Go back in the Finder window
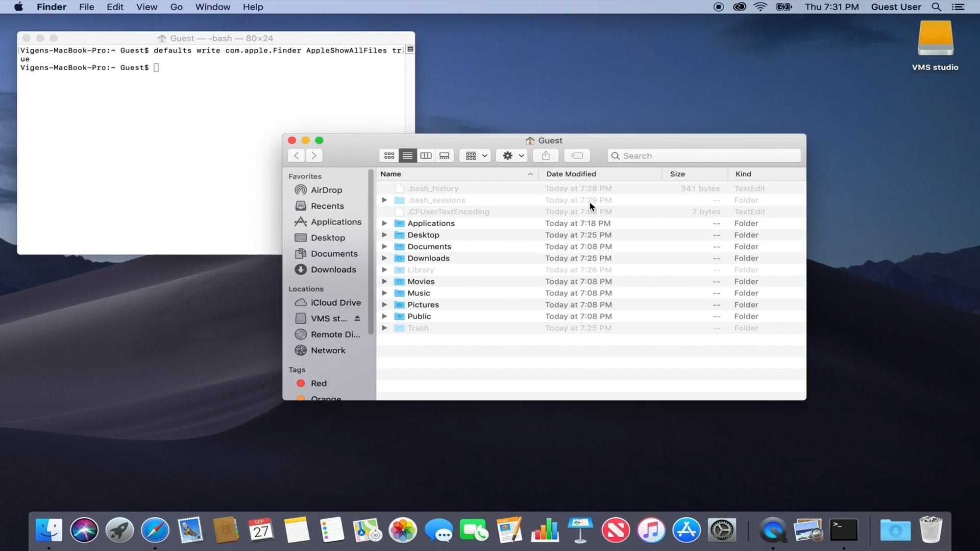The image size is (980, 551). point(296,156)
